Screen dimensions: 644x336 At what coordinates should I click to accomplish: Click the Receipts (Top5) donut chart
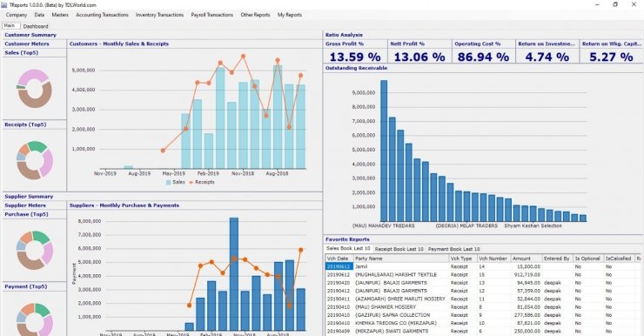pos(35,160)
